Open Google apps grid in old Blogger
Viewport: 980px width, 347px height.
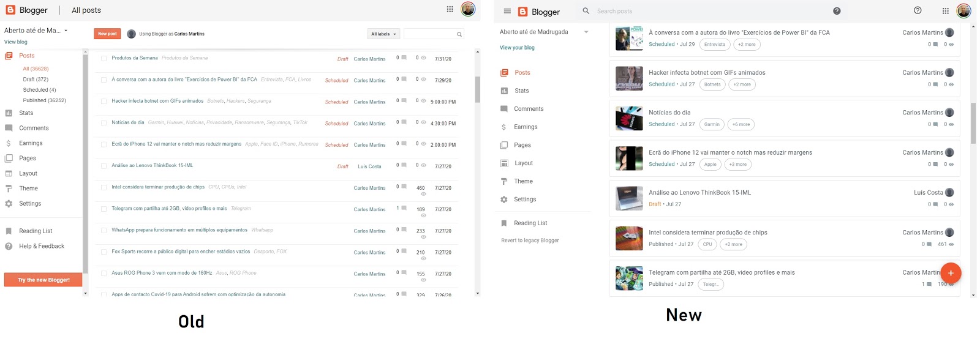coord(450,9)
